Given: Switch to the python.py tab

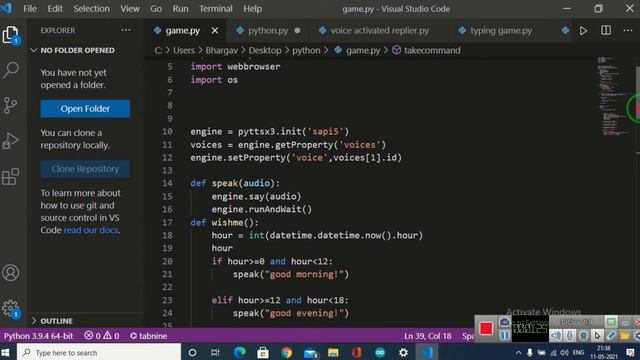Looking at the screenshot, I should pyautogui.click(x=268, y=31).
